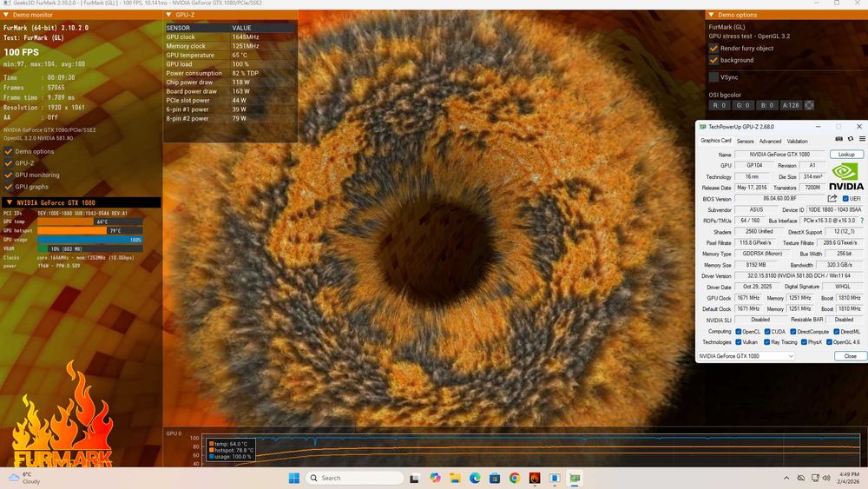Enable the VSync checkbox
Screen dimensions: 868x489
tap(714, 77)
